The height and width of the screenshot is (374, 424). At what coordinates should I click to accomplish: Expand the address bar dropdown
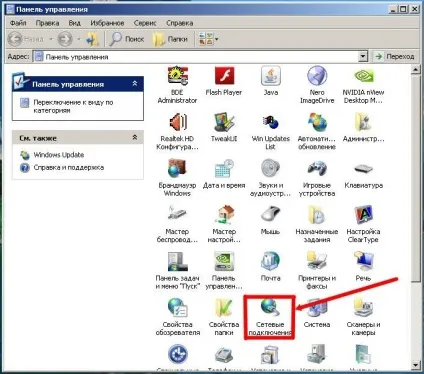click(363, 57)
